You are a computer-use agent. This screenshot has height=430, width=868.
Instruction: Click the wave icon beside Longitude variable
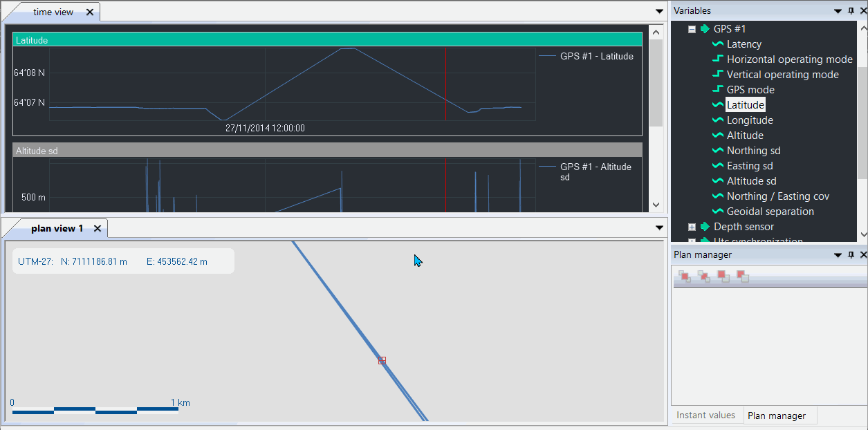(x=718, y=120)
